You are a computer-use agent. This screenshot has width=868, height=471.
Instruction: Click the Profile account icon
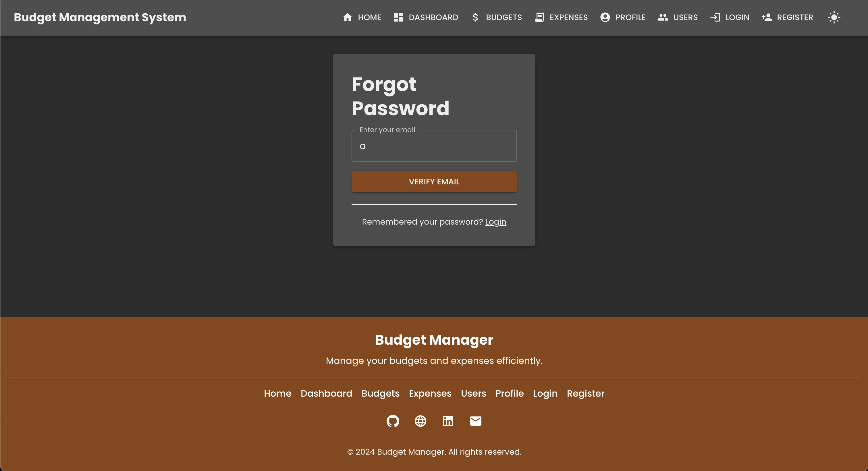pyautogui.click(x=605, y=18)
